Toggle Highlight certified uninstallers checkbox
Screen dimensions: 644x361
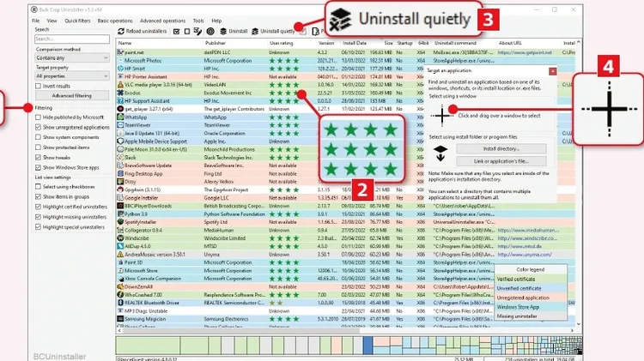pyautogui.click(x=38, y=207)
